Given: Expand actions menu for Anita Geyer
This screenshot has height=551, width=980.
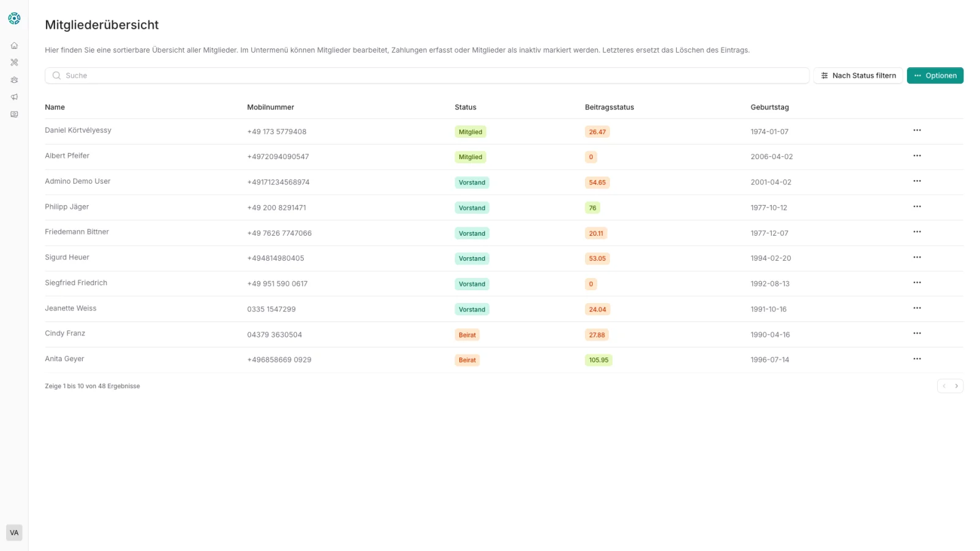Looking at the screenshot, I should [x=917, y=359].
